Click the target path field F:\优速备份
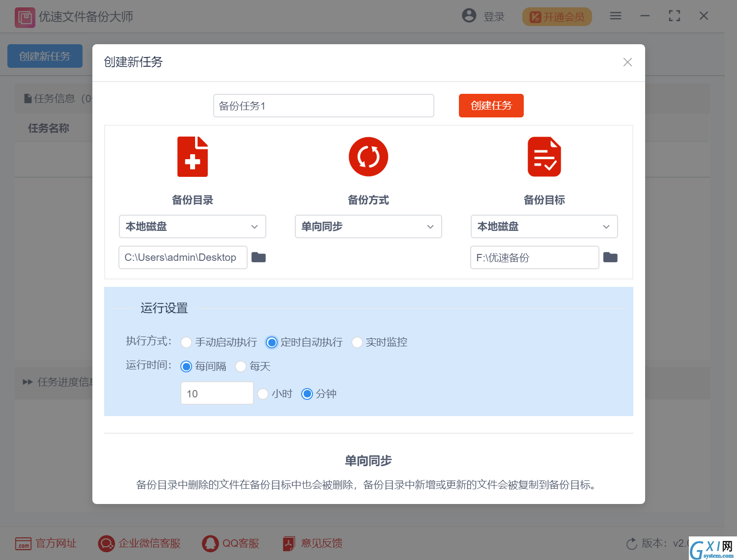This screenshot has height=560, width=737. [x=535, y=257]
